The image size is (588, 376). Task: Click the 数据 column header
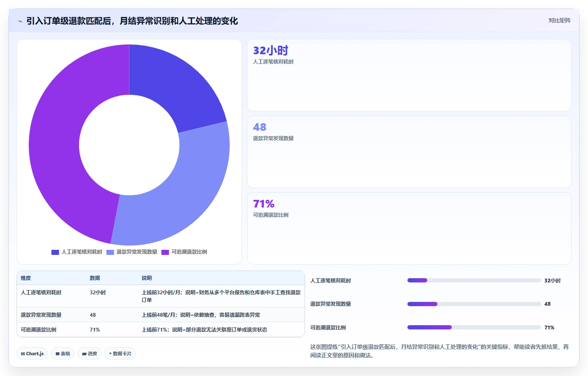coord(95,278)
